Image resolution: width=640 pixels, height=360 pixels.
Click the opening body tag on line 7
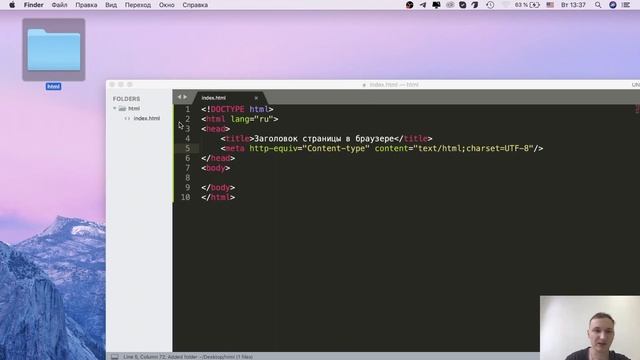coord(216,168)
